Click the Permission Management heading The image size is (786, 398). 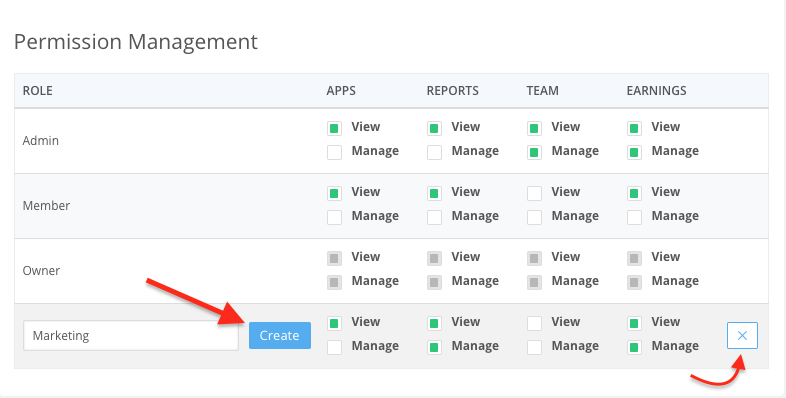pyautogui.click(x=136, y=42)
